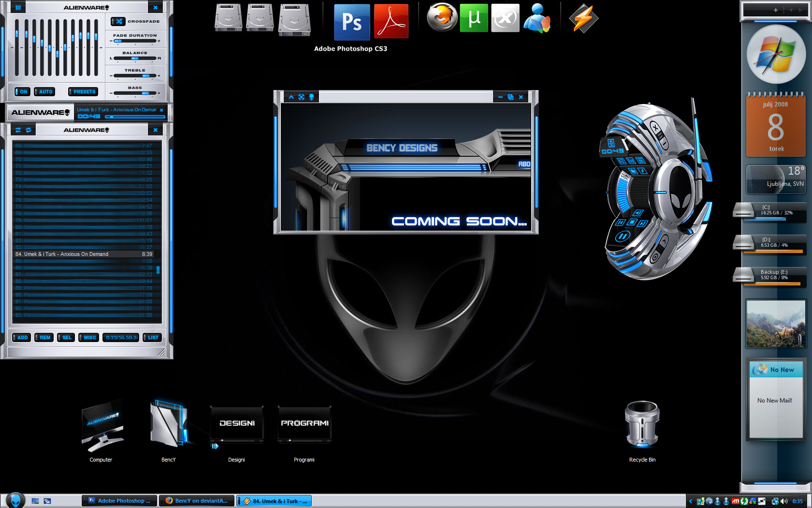This screenshot has height=508, width=812.
Task: Open the Programi desktop icon
Action: click(x=304, y=433)
